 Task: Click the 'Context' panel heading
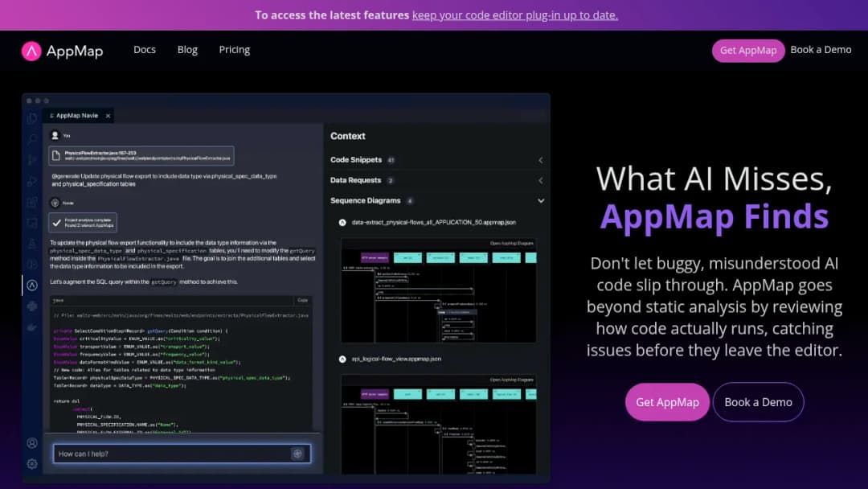[348, 136]
